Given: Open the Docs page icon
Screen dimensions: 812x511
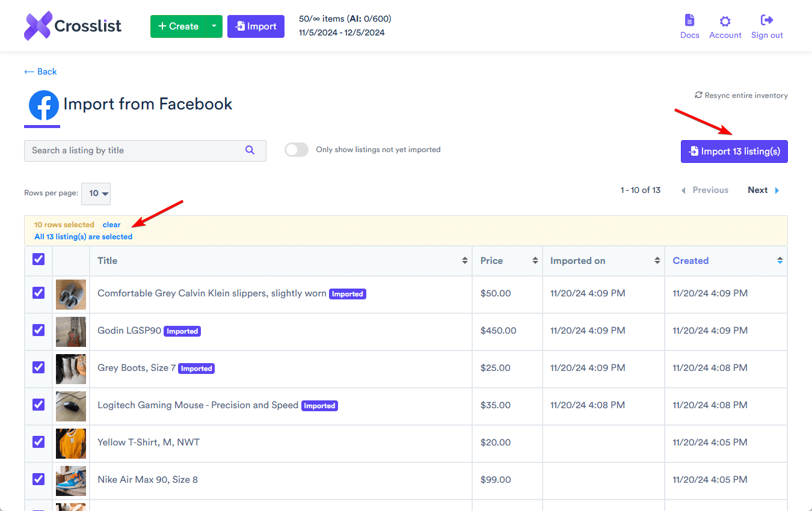Looking at the screenshot, I should [x=689, y=20].
